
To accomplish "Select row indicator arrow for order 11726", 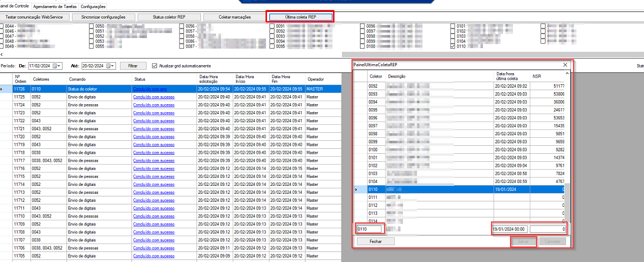I will tap(2, 89).
